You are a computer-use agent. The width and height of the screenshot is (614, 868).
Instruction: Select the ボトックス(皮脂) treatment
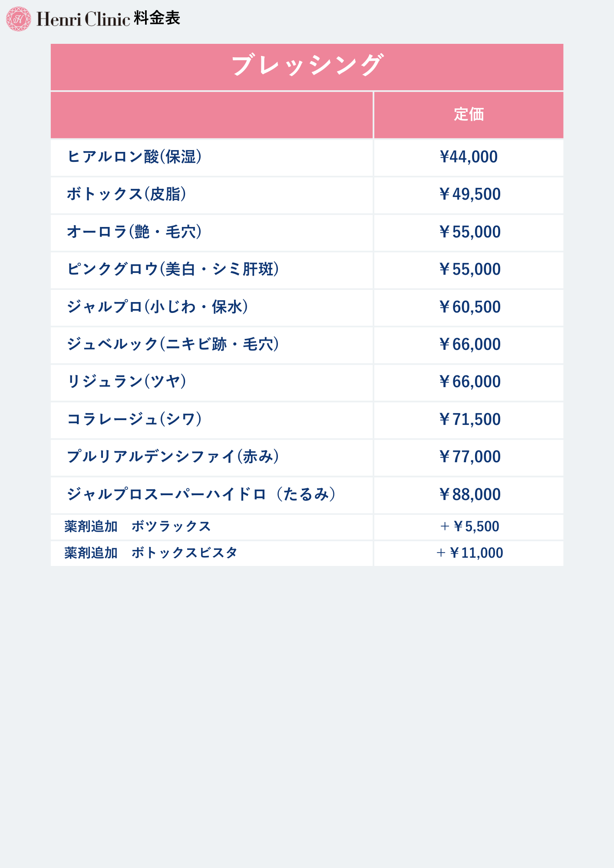click(x=126, y=194)
